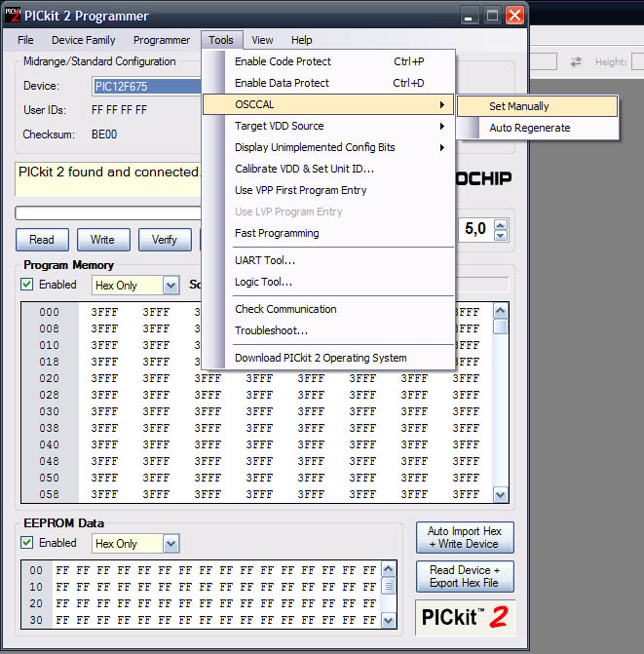This screenshot has height=654, width=644.
Task: Open Program Memory Hex Only dropdown
Action: [170, 286]
